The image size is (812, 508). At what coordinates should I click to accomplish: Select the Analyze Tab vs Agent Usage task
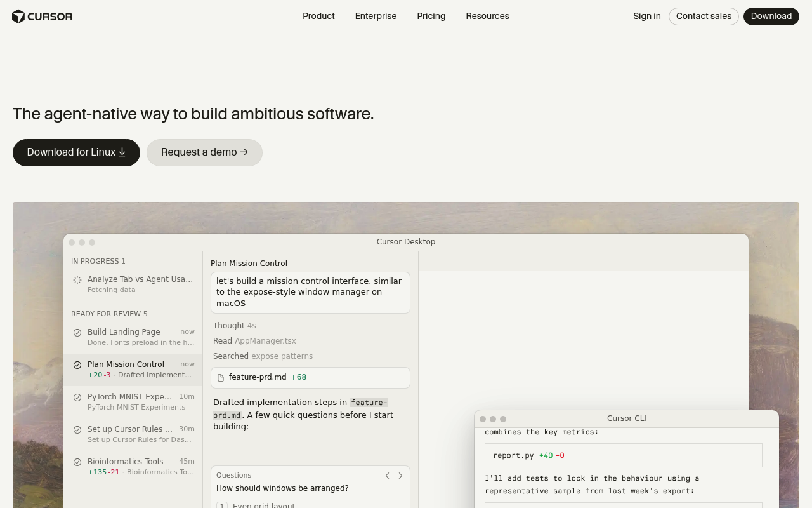133,284
